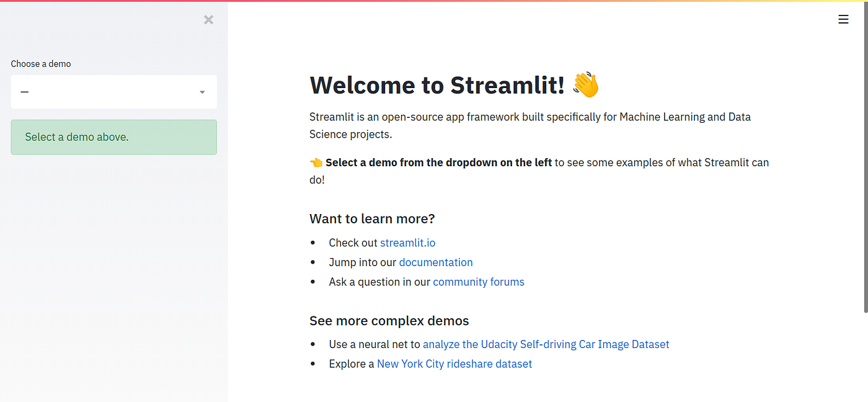
Task: Explore the New York City rideshare dataset link
Action: (454, 364)
